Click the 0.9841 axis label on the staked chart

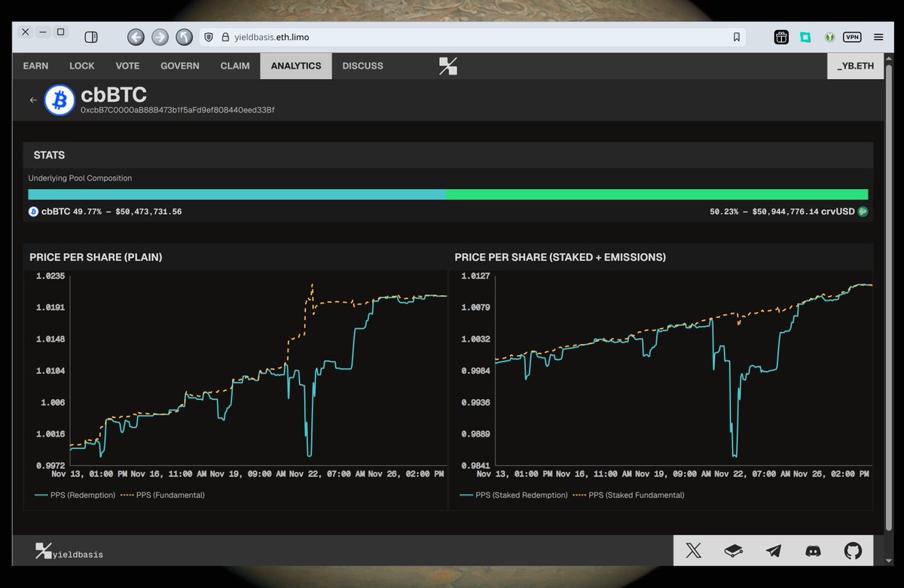(x=476, y=466)
